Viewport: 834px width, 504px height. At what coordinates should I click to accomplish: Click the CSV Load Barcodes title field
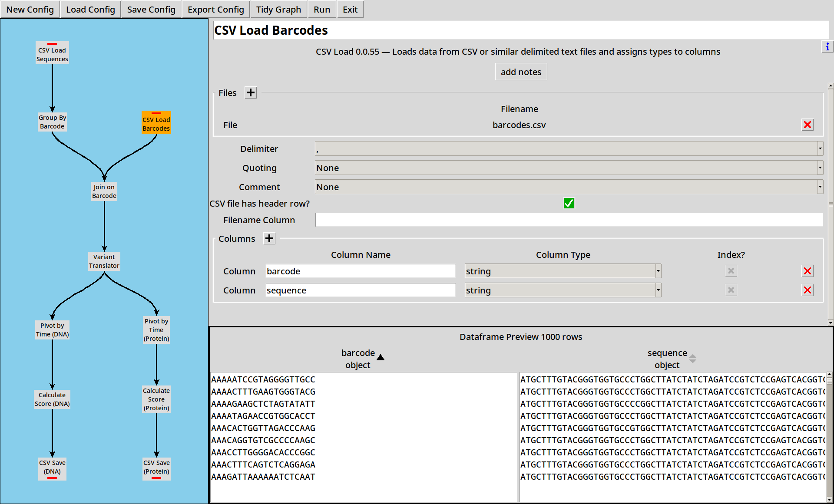(x=521, y=30)
